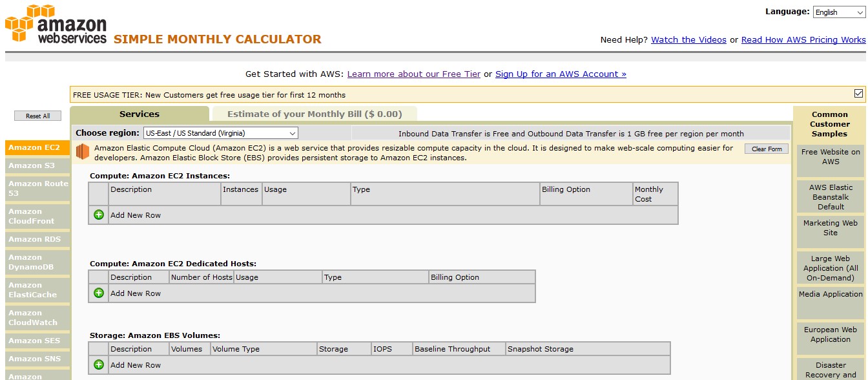
Task: Load the Disaster Recovery sample
Action: click(x=831, y=370)
